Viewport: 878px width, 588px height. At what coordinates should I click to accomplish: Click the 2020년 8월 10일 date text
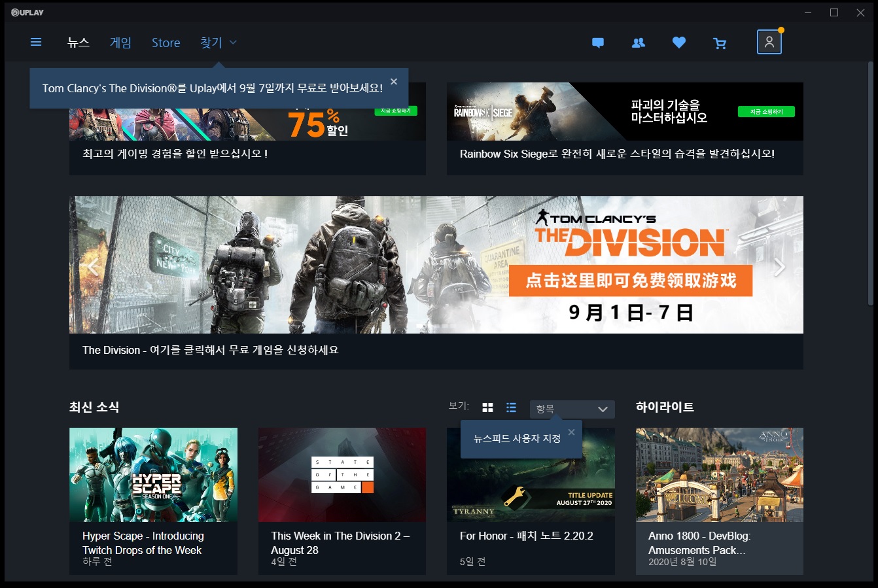pyautogui.click(x=682, y=562)
